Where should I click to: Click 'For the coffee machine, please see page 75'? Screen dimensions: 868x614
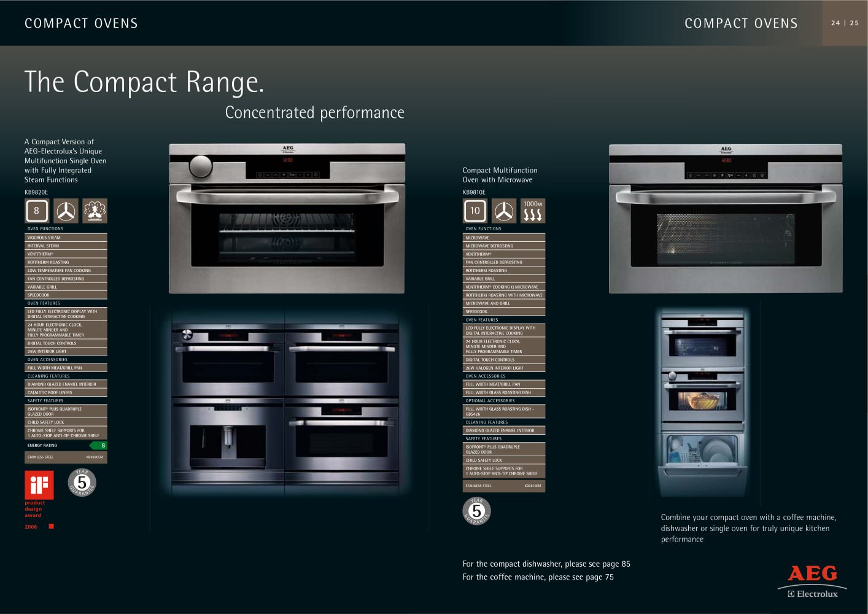pyautogui.click(x=538, y=577)
